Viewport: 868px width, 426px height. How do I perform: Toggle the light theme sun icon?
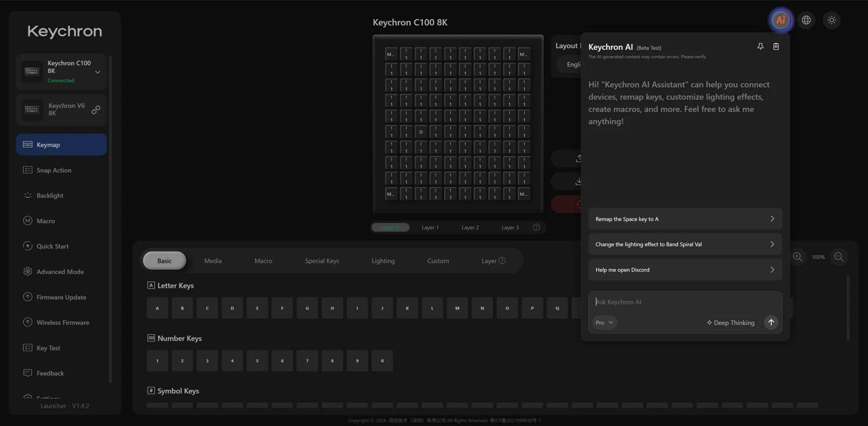click(x=832, y=20)
